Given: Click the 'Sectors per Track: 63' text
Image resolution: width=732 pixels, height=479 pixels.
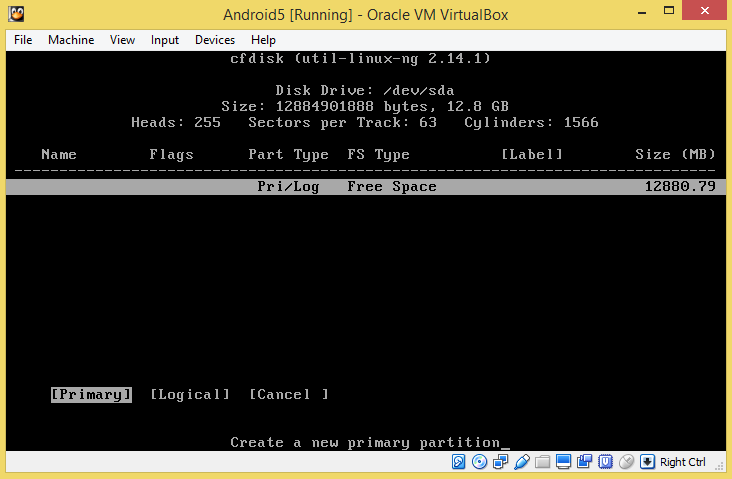Looking at the screenshot, I should point(343,122).
